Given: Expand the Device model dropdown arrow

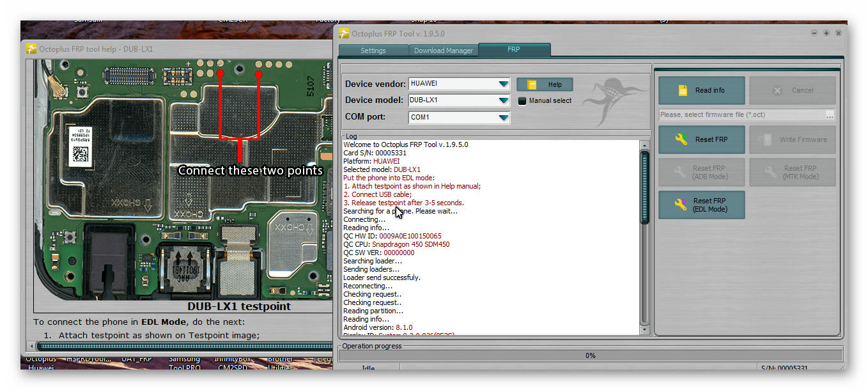Looking at the screenshot, I should pos(504,100).
